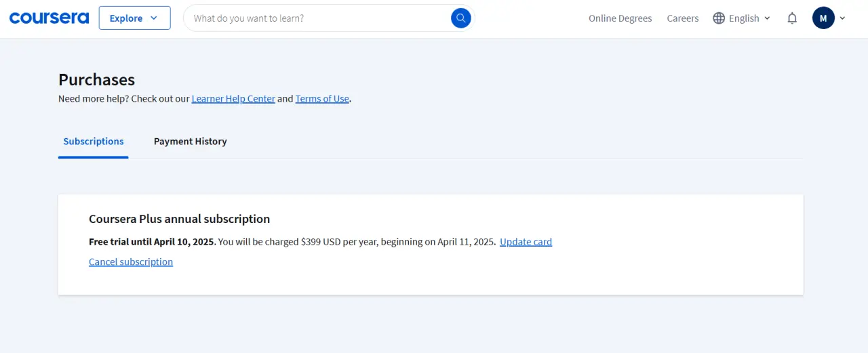Click the Coursera Plus annual subscription title
868x353 pixels.
coord(180,219)
